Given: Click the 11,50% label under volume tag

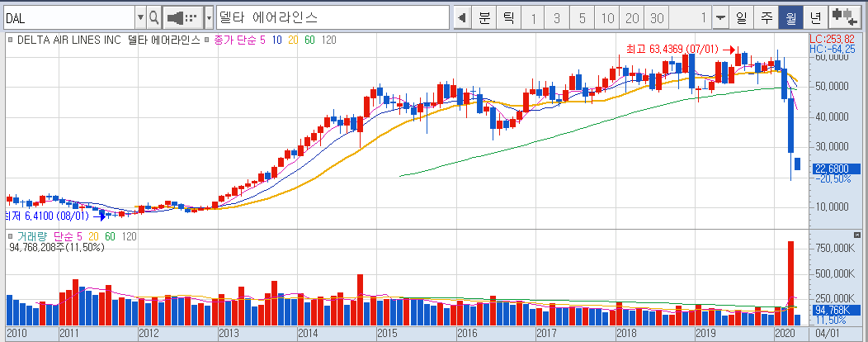Looking at the screenshot, I should click(x=831, y=321).
